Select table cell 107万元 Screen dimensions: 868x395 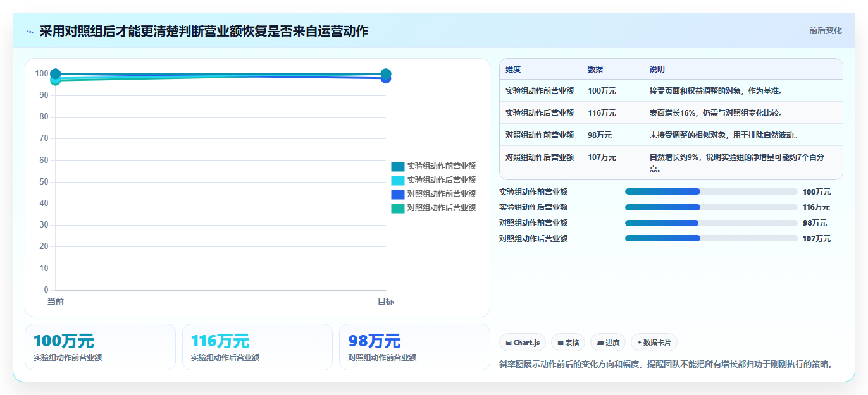(x=602, y=157)
